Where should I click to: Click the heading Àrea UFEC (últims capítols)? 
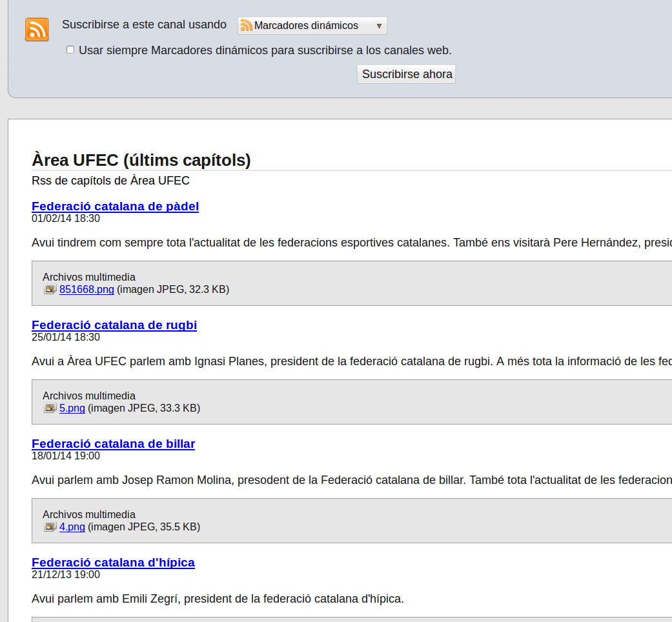[141, 160]
